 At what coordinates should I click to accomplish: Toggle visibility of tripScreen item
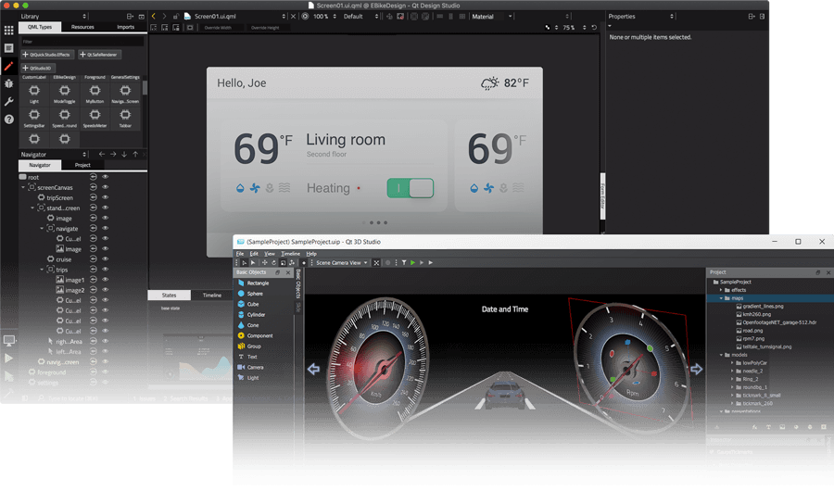click(x=106, y=197)
